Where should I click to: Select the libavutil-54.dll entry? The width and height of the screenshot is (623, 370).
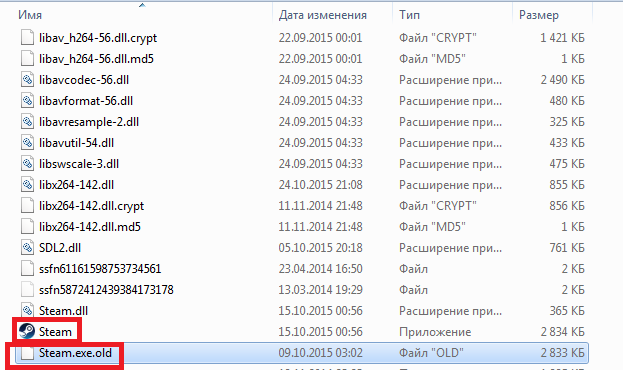pyautogui.click(x=76, y=143)
